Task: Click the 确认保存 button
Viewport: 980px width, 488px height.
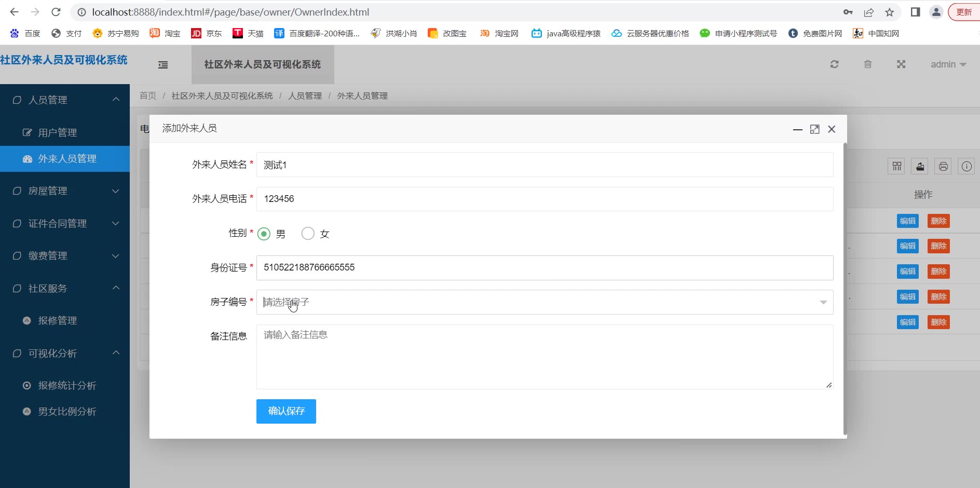Action: (286, 411)
